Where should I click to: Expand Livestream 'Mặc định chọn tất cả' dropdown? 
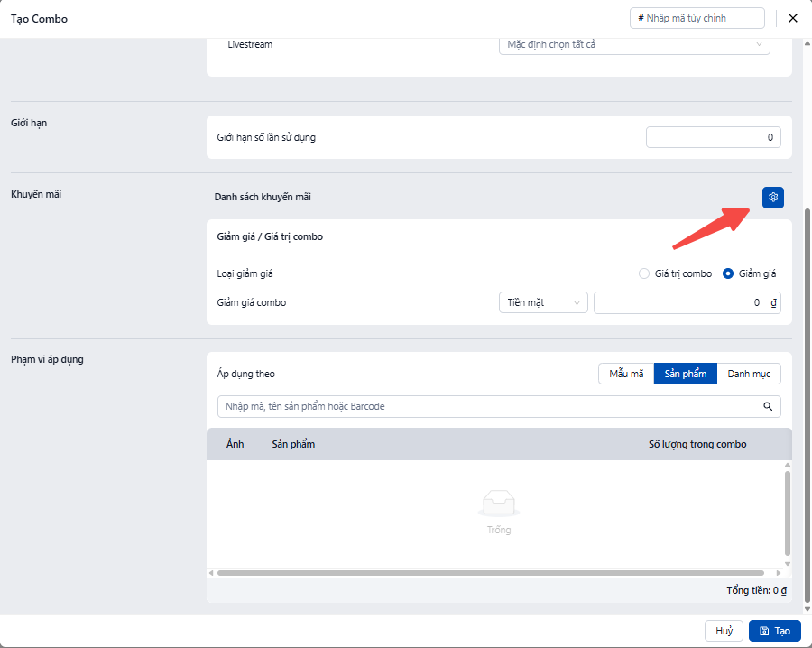(633, 44)
